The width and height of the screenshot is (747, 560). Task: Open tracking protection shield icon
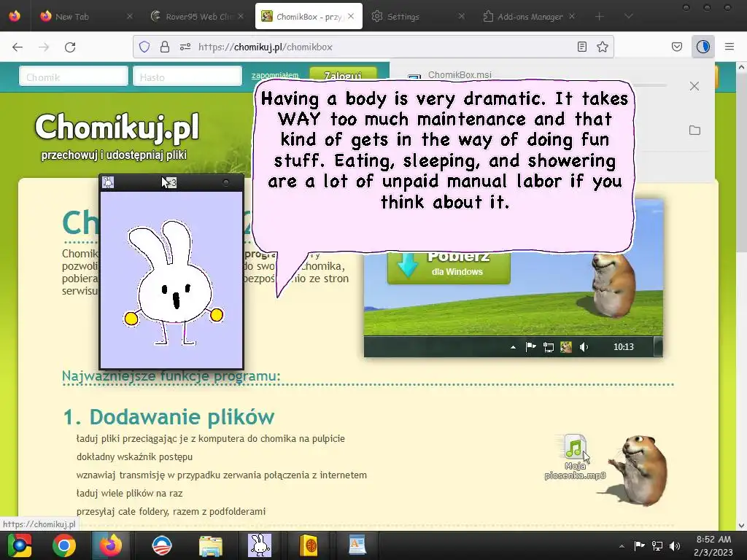point(144,47)
